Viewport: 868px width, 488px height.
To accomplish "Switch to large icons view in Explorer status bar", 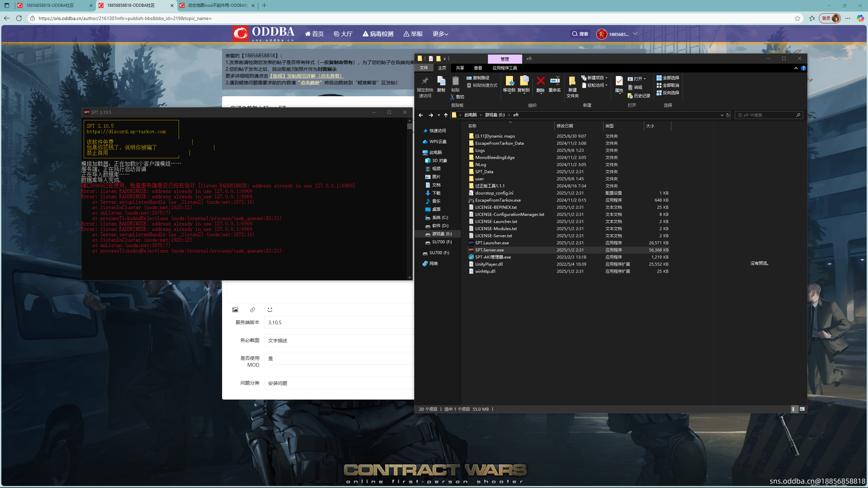I will (x=802, y=409).
